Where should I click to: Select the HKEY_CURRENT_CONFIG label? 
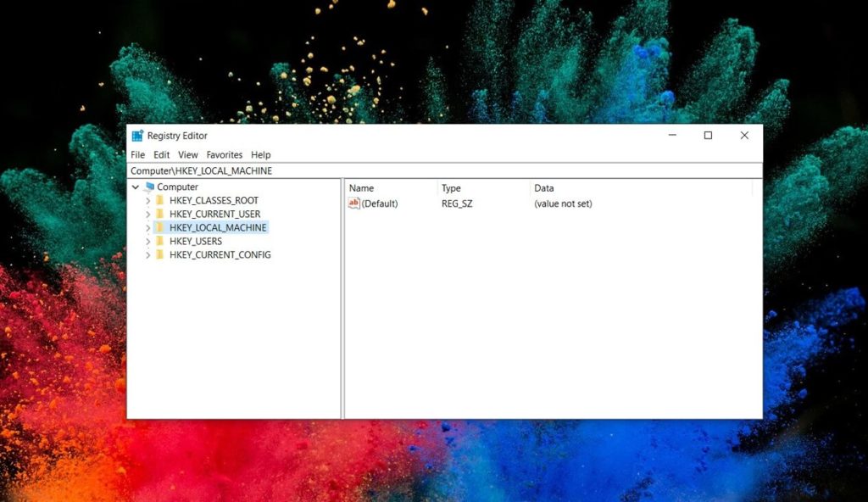click(x=220, y=254)
